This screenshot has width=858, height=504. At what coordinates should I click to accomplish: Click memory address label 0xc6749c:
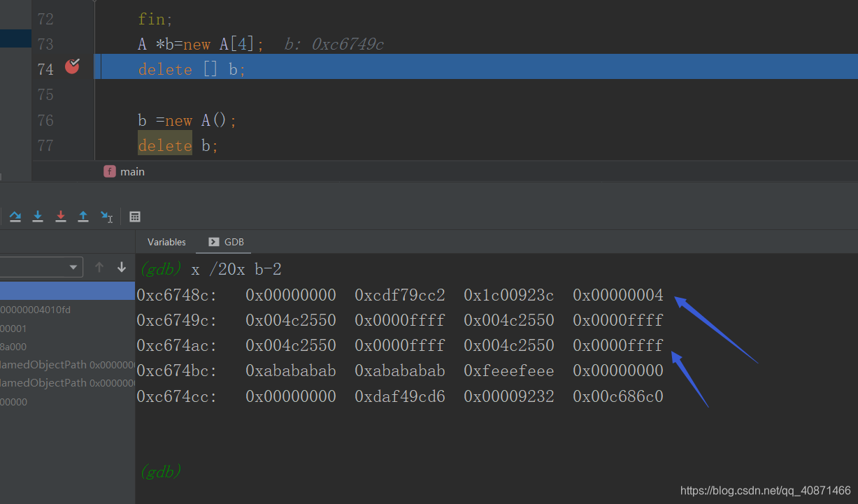[177, 320]
